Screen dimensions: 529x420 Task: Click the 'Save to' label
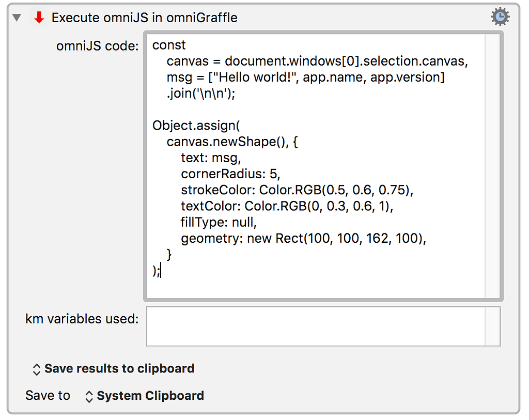48,396
